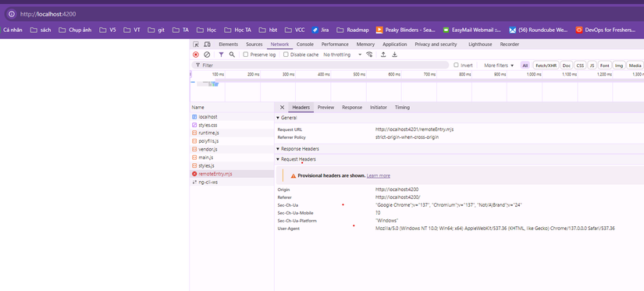
Task: Open the Timing tab of the request
Action: pyautogui.click(x=403, y=107)
